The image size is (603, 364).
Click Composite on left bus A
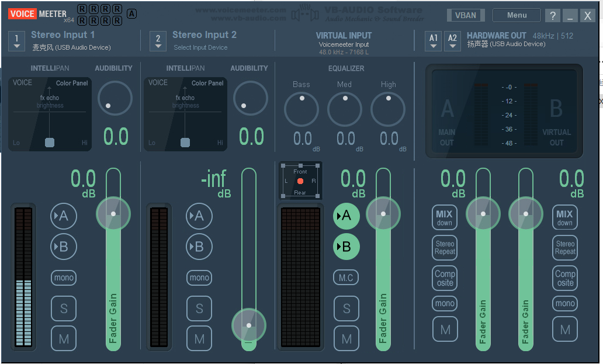pyautogui.click(x=445, y=278)
